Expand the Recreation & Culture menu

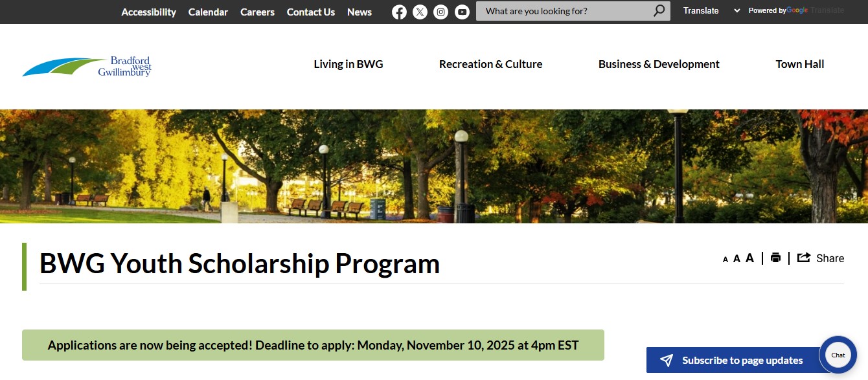[490, 64]
